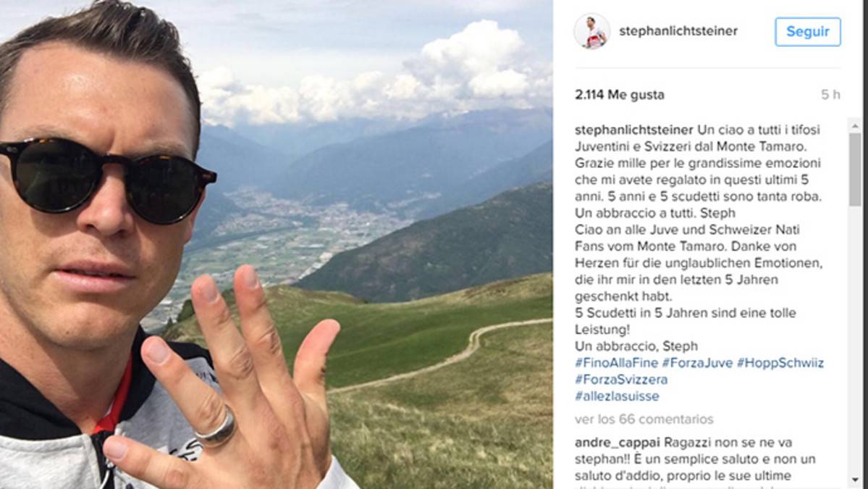View the 2.114 Me gusta likes
868x489 pixels.
(620, 95)
